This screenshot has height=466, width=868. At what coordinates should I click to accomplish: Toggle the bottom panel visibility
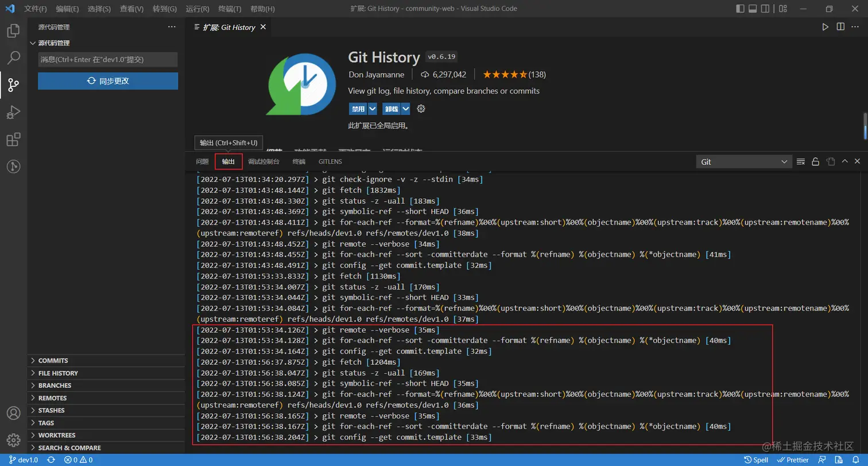pyautogui.click(x=753, y=9)
